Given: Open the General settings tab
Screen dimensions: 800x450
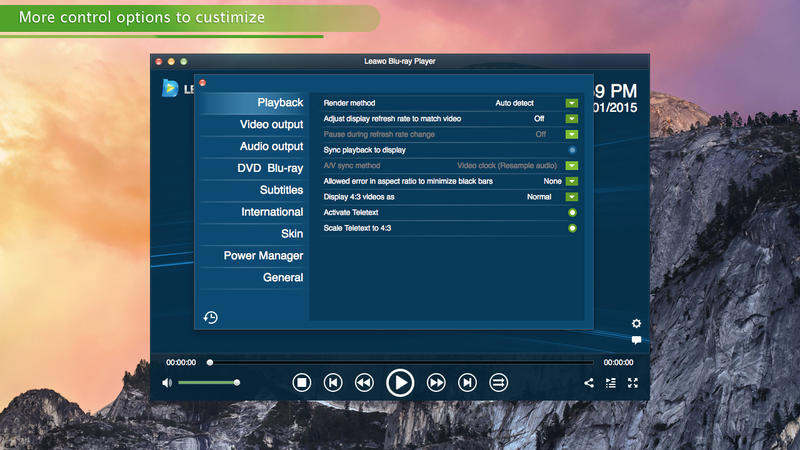Looking at the screenshot, I should [x=253, y=278].
